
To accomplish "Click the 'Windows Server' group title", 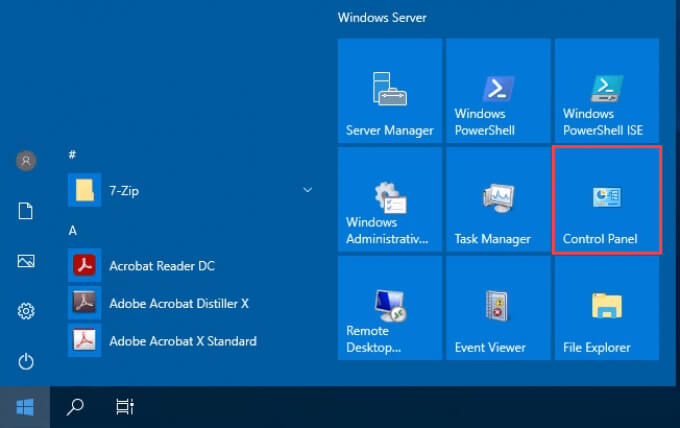I will (382, 18).
